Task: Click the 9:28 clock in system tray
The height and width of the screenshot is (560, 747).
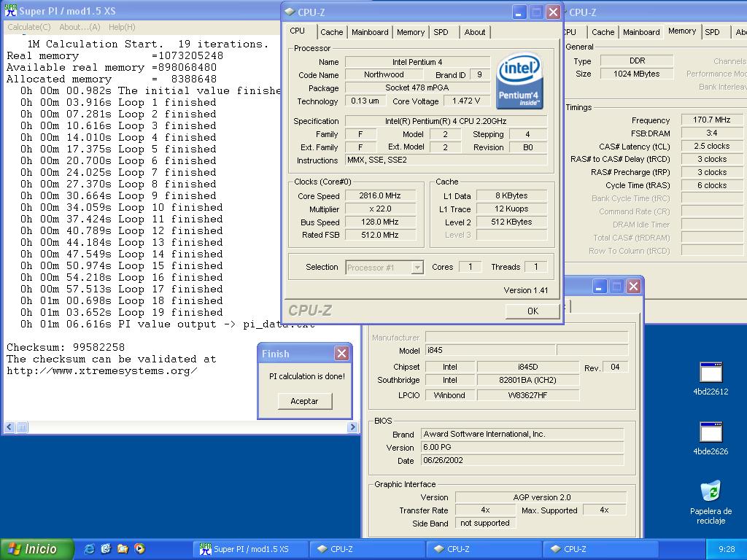Action: (x=727, y=549)
